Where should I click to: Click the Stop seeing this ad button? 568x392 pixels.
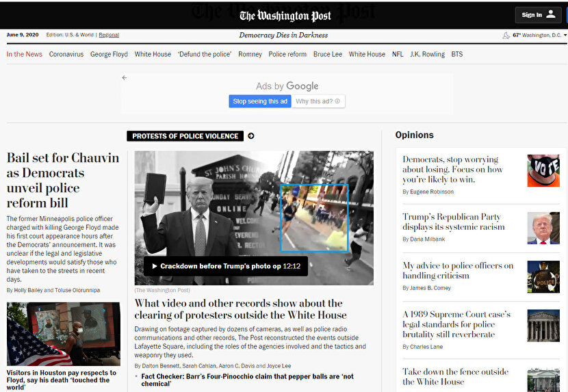point(260,101)
